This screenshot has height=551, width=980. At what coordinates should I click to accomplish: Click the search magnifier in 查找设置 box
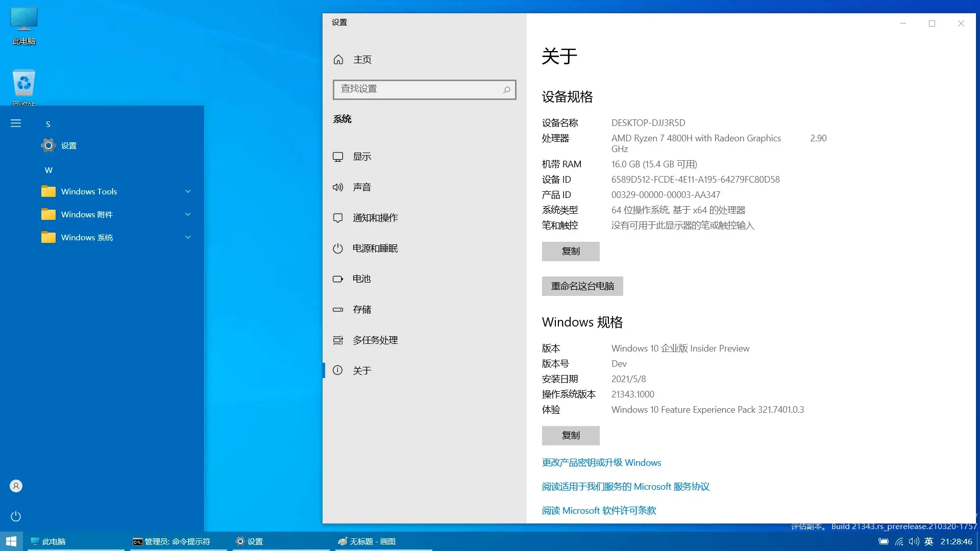506,90
